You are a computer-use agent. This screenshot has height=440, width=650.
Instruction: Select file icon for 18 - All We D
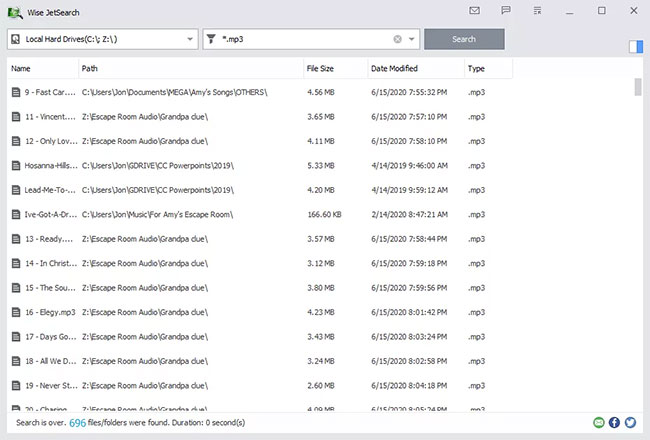point(16,361)
